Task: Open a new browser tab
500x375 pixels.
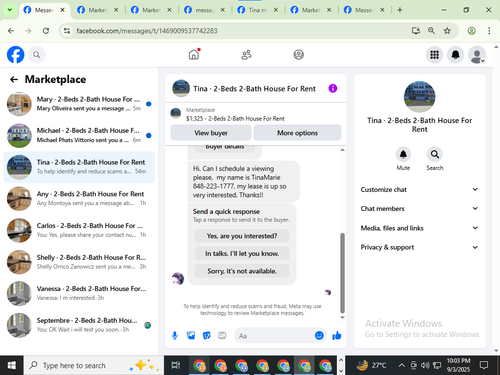Action: tap(400, 10)
